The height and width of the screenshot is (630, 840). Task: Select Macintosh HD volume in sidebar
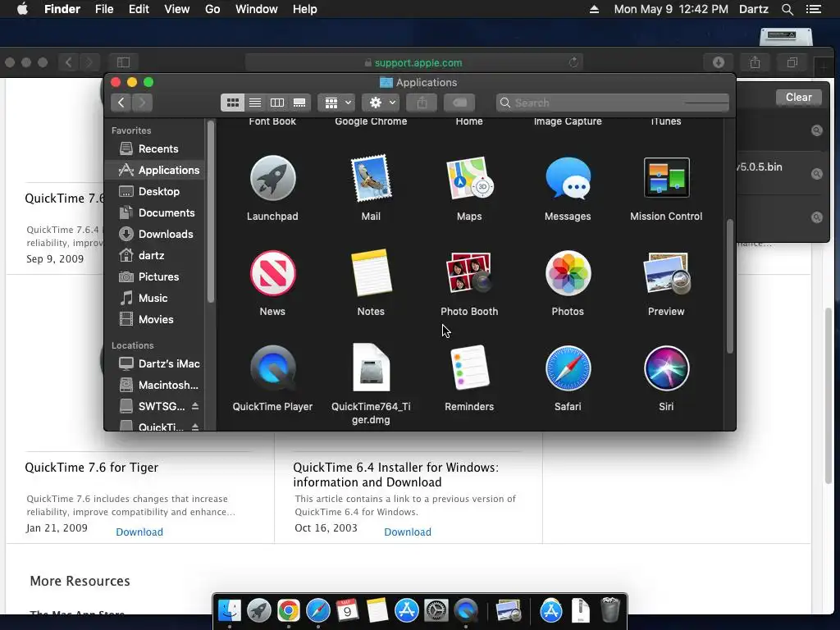pyautogui.click(x=155, y=386)
